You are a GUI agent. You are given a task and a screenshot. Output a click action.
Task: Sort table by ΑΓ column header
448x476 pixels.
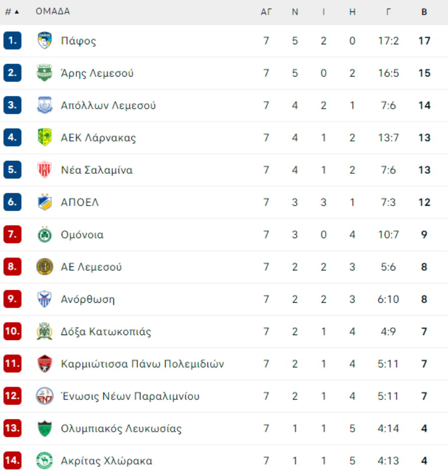click(266, 12)
